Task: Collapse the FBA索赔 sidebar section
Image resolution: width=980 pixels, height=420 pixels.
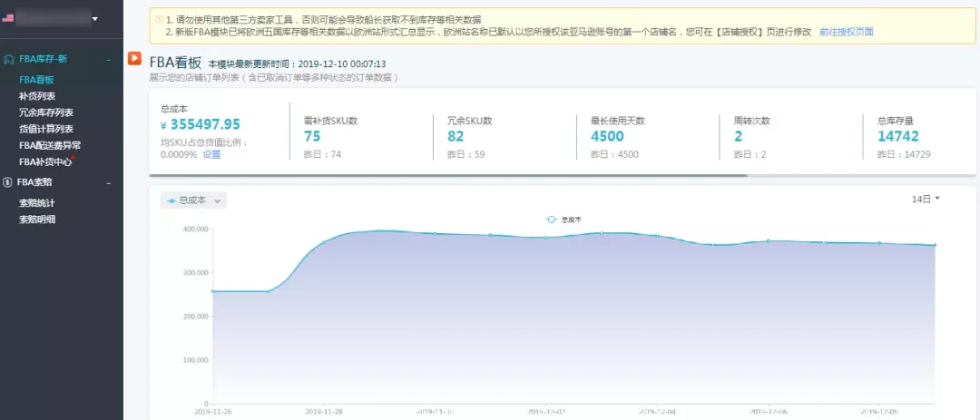Action: [109, 183]
